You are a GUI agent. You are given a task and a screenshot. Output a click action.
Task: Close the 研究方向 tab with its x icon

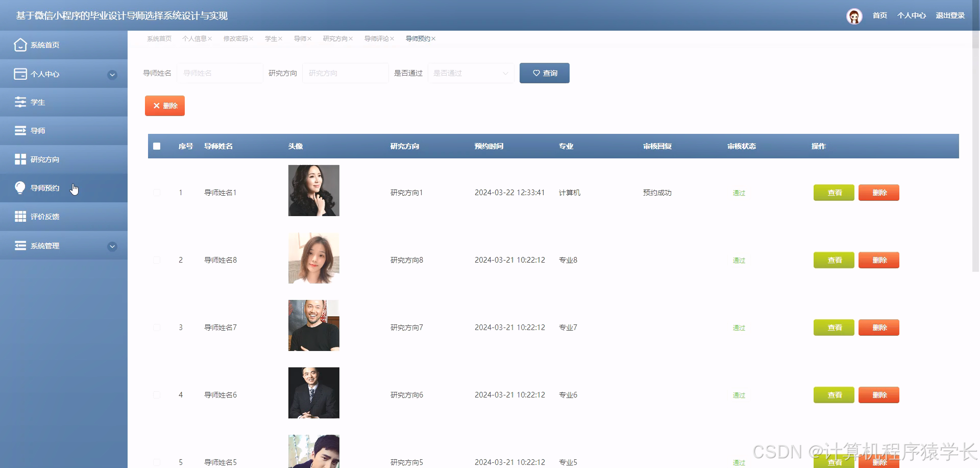[x=351, y=39]
